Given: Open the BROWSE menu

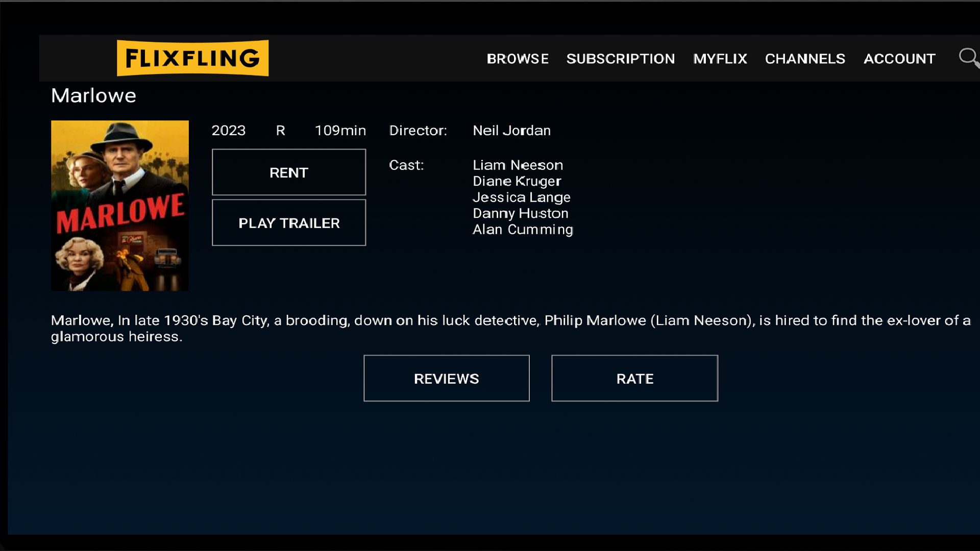Looking at the screenshot, I should tap(518, 59).
